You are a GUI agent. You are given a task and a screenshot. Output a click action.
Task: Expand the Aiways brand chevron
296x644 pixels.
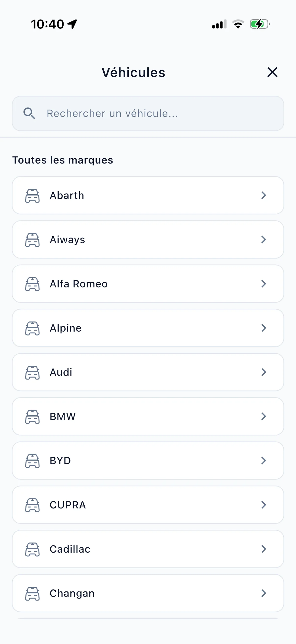(x=264, y=240)
